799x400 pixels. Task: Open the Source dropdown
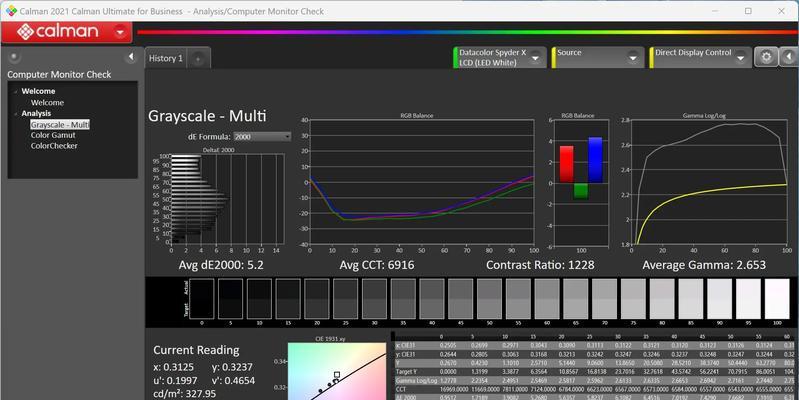[633, 58]
